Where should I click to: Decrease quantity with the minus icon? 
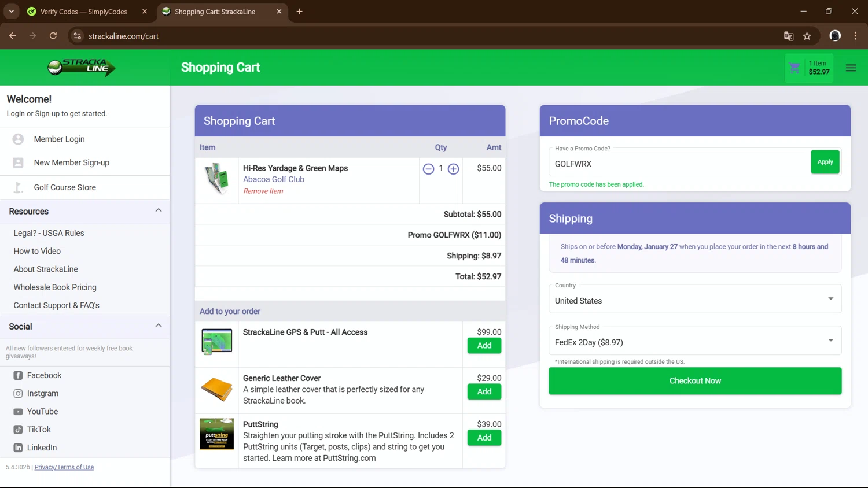point(428,169)
